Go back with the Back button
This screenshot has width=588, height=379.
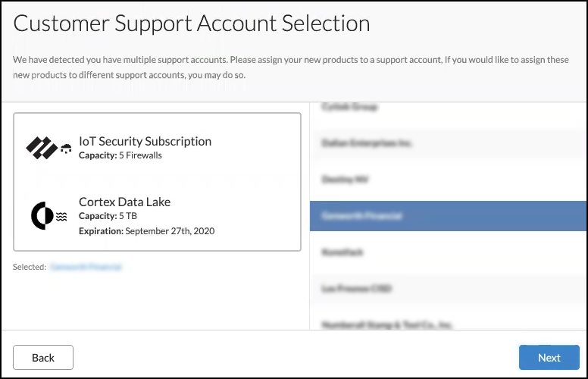(x=43, y=357)
